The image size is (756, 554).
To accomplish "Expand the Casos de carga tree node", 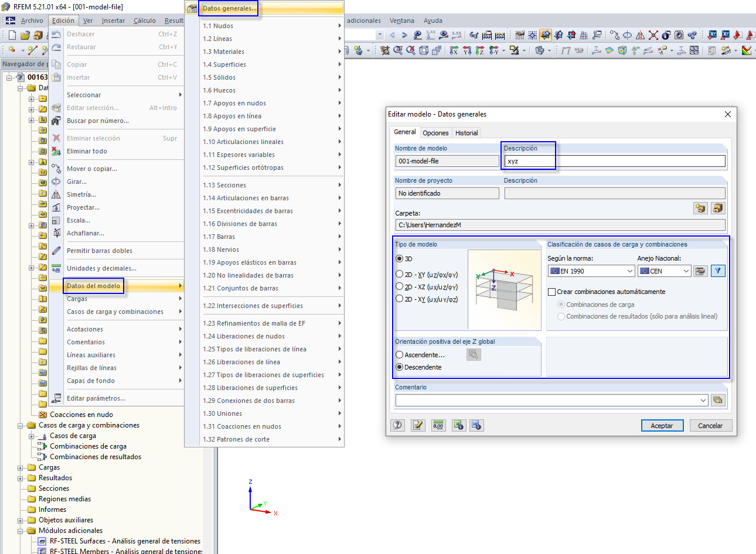I will [32, 436].
